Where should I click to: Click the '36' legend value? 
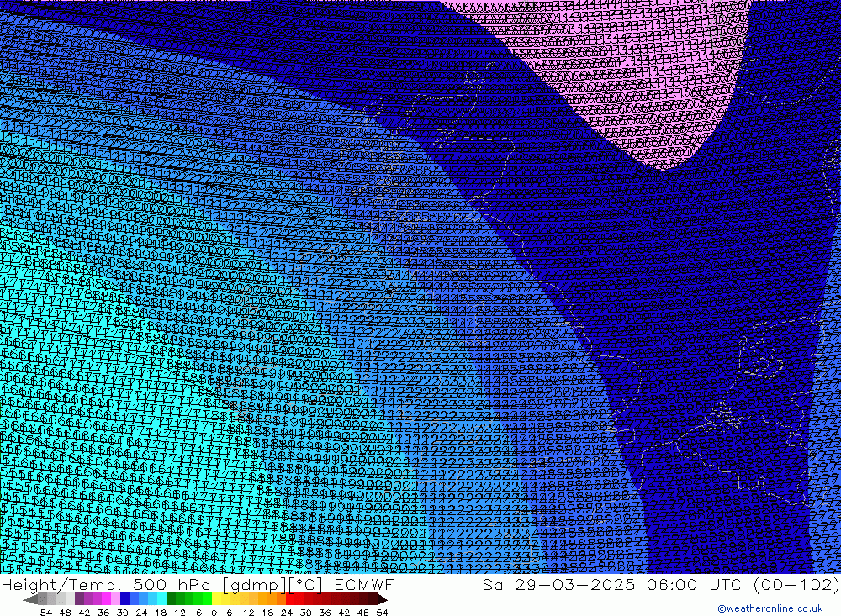[x=325, y=613]
